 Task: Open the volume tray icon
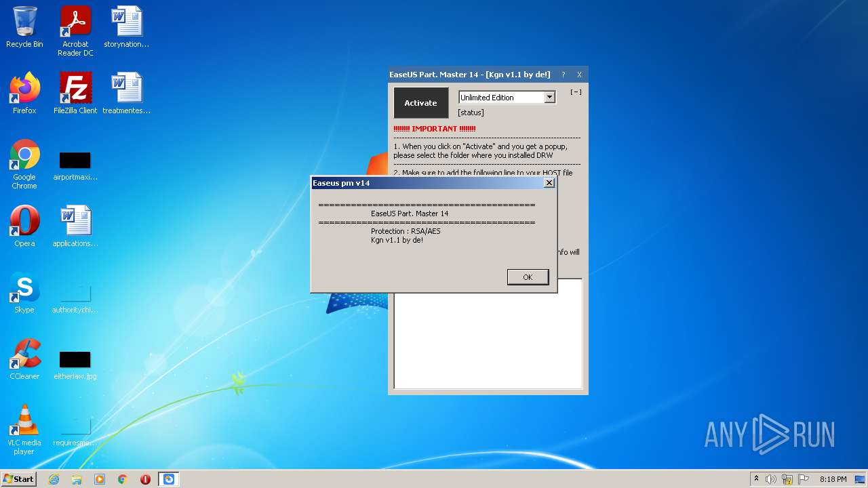tap(771, 479)
